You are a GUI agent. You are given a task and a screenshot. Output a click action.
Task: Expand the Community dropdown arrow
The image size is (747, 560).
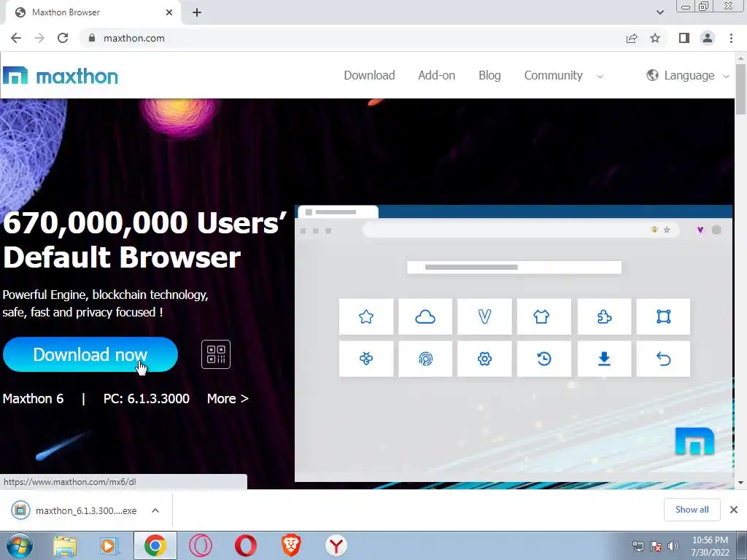[600, 76]
